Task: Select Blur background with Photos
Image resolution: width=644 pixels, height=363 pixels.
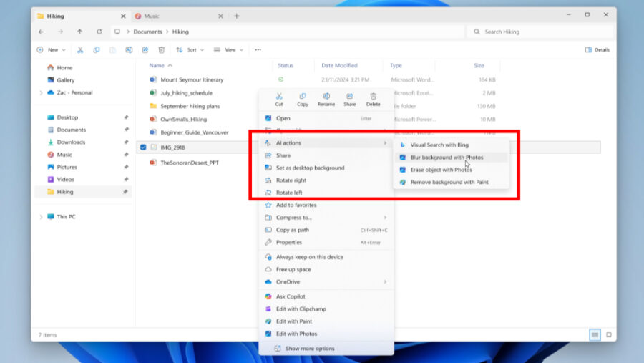Action: [x=451, y=157]
